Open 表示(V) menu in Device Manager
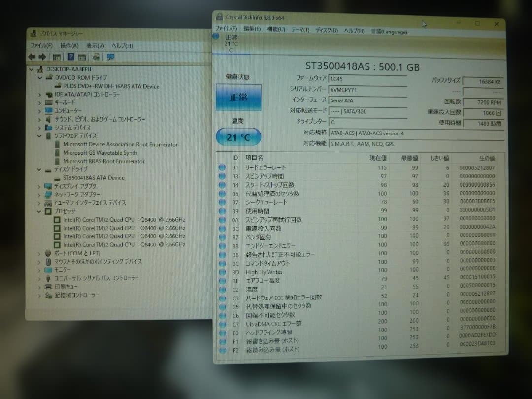The image size is (532, 399). 95,45
